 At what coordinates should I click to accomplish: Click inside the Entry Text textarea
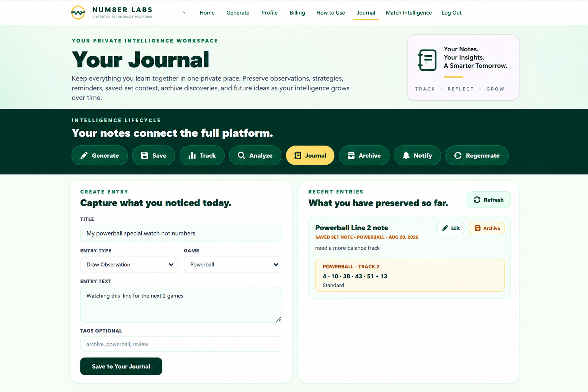(x=181, y=305)
